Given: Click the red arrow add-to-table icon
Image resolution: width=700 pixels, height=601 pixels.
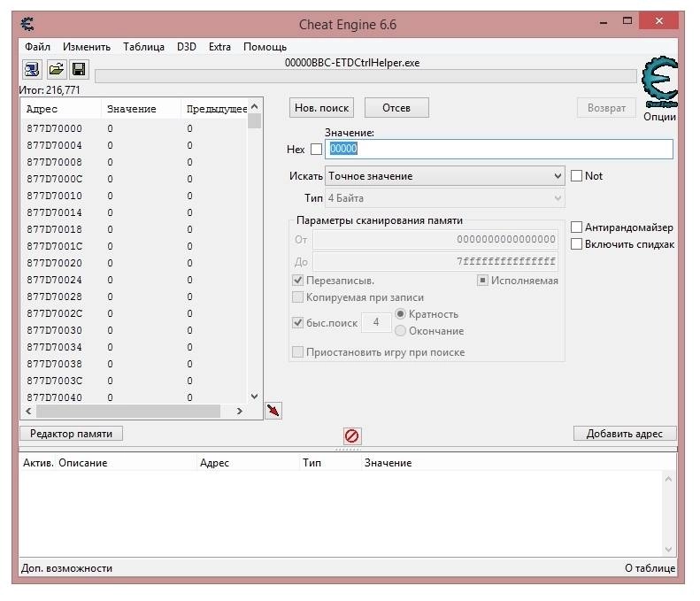Looking at the screenshot, I should [x=273, y=411].
